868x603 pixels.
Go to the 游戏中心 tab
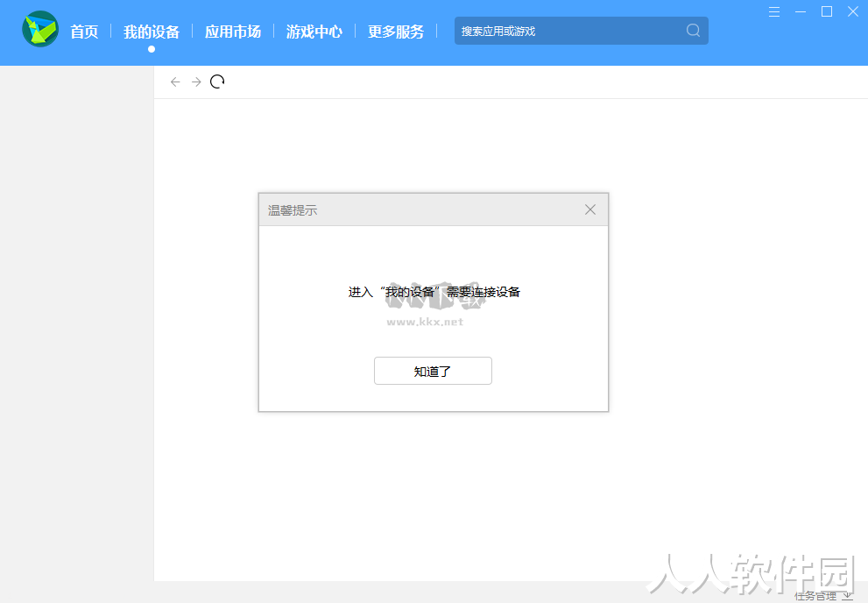(314, 32)
